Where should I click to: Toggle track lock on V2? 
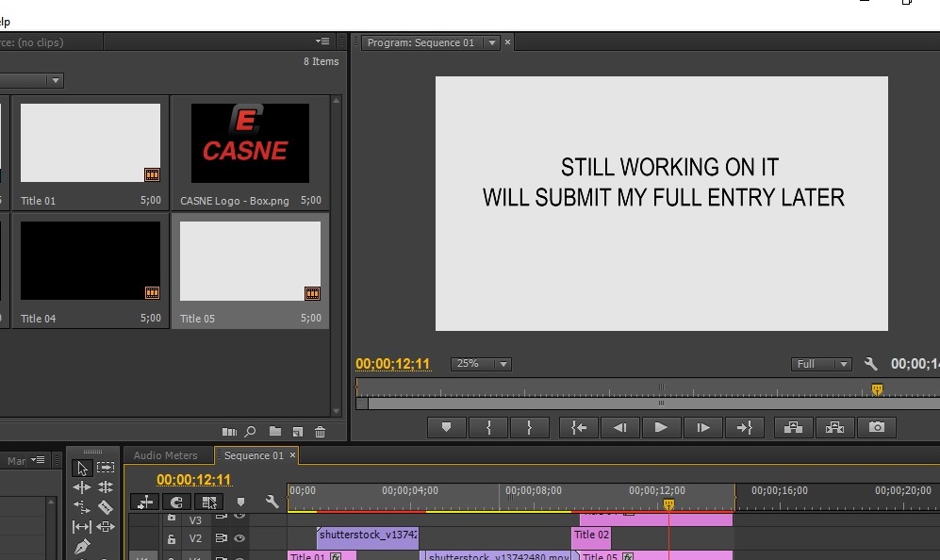point(172,538)
